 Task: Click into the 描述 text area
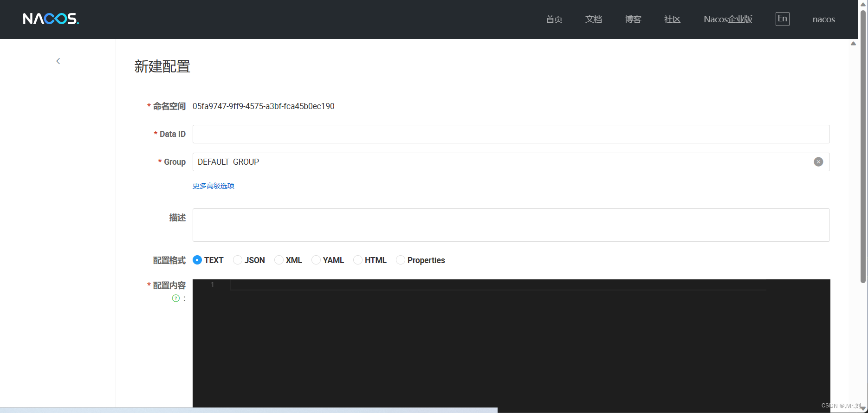[x=511, y=225]
